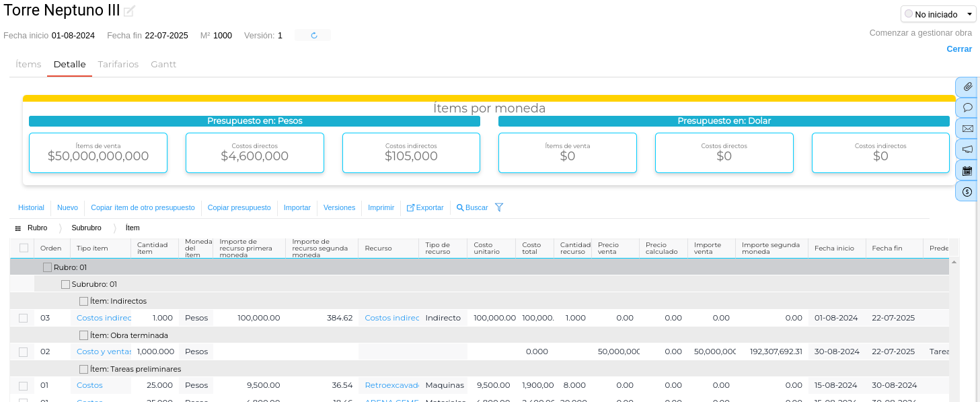This screenshot has width=980, height=402.
Task: Click the table scrollbar up arrow
Action: [x=954, y=263]
